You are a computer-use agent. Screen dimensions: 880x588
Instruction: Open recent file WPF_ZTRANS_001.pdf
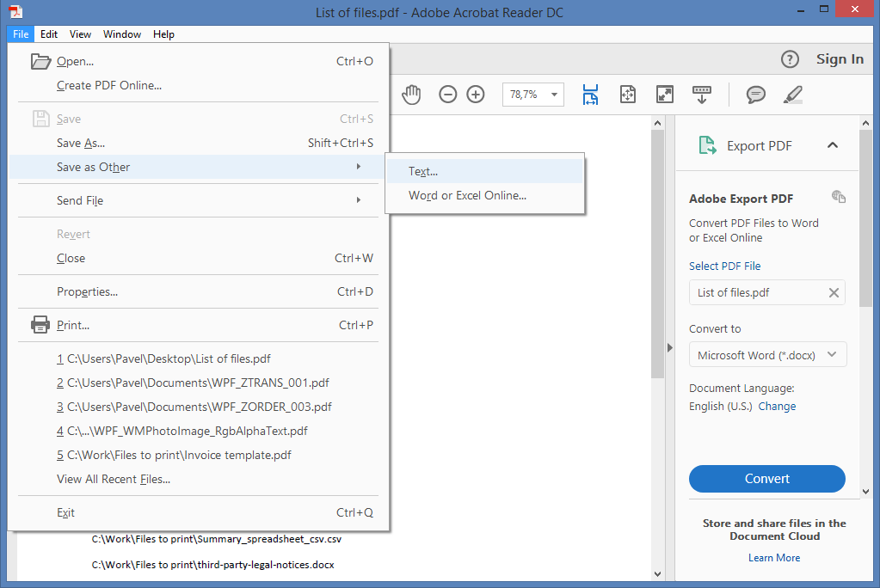pyautogui.click(x=194, y=383)
